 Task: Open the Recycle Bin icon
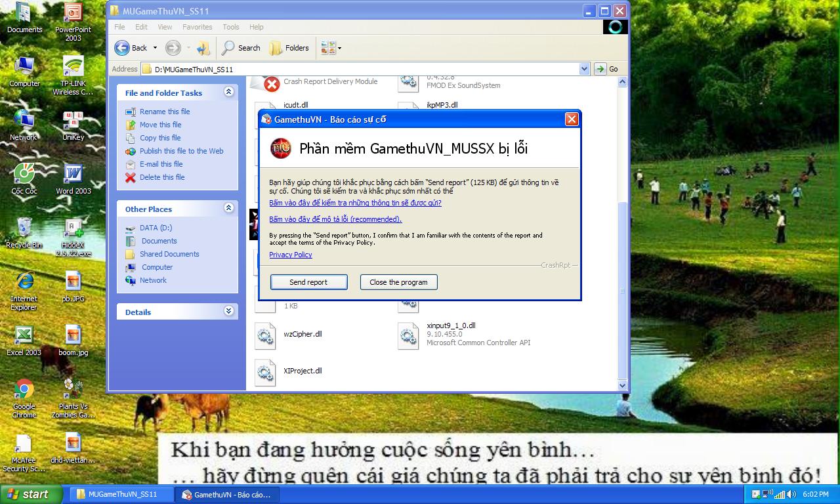[x=24, y=228]
